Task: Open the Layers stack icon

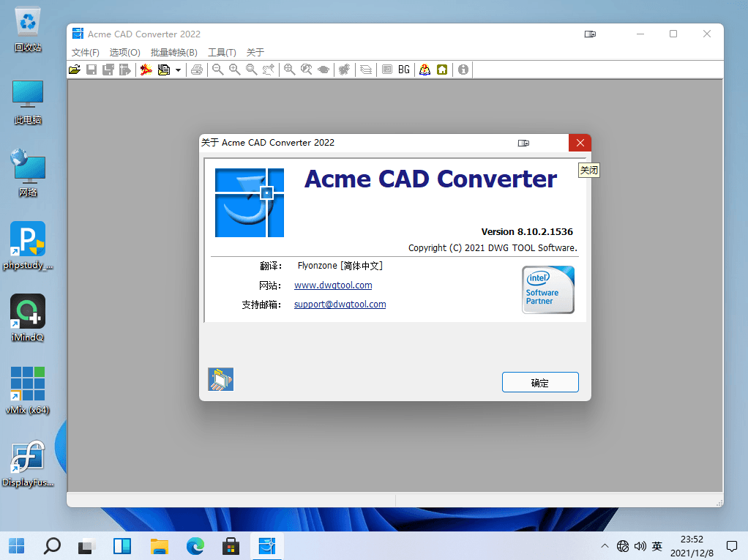Action: 366,70
